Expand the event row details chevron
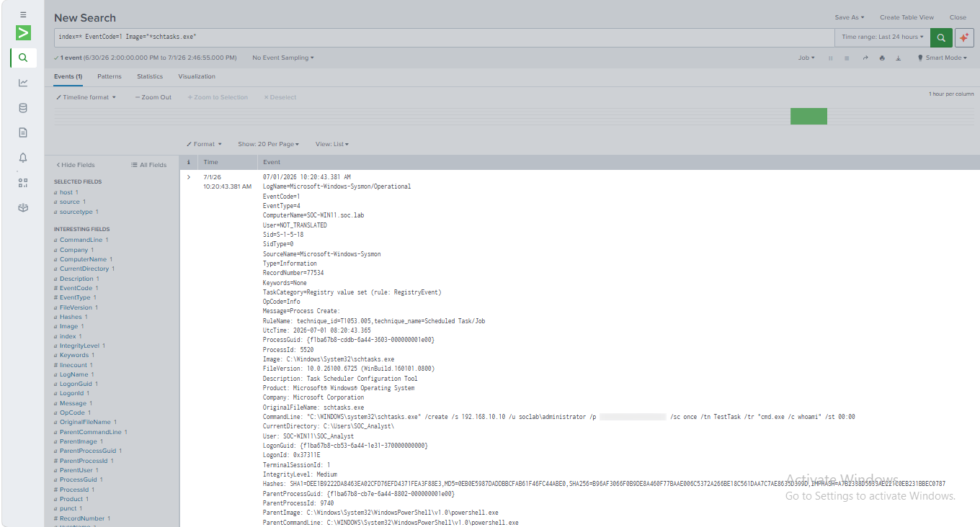This screenshot has height=527, width=980. pos(189,177)
